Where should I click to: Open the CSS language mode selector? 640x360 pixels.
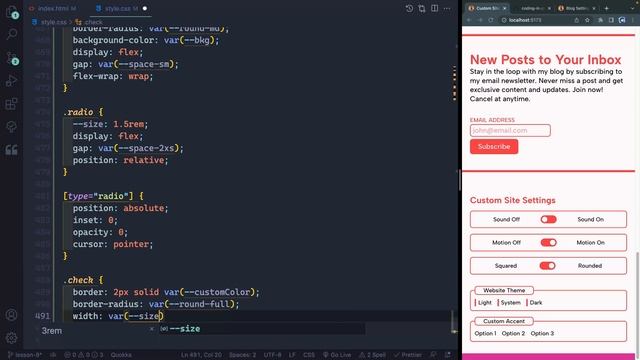[309, 355]
